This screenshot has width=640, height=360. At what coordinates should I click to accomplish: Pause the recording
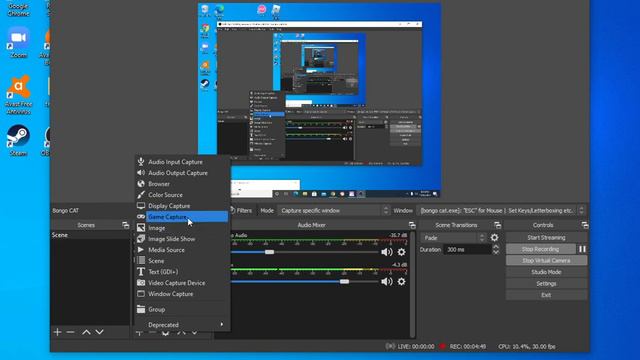click(x=582, y=249)
